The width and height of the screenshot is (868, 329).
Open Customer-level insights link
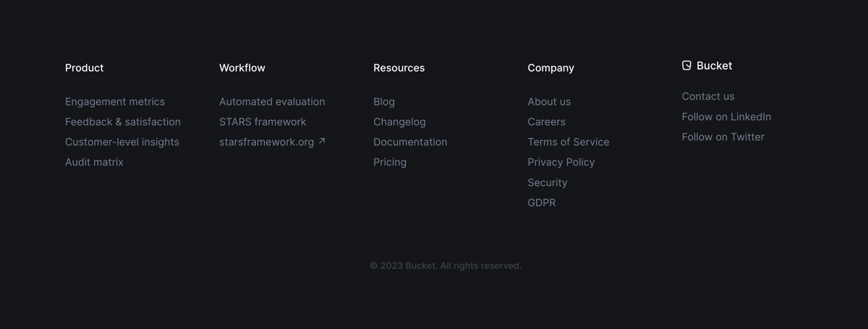[x=122, y=142]
